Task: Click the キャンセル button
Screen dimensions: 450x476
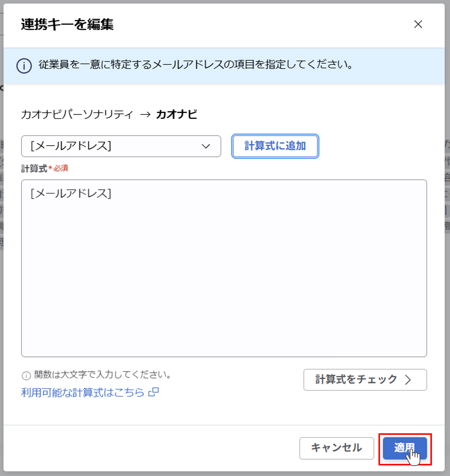Action: (x=337, y=448)
